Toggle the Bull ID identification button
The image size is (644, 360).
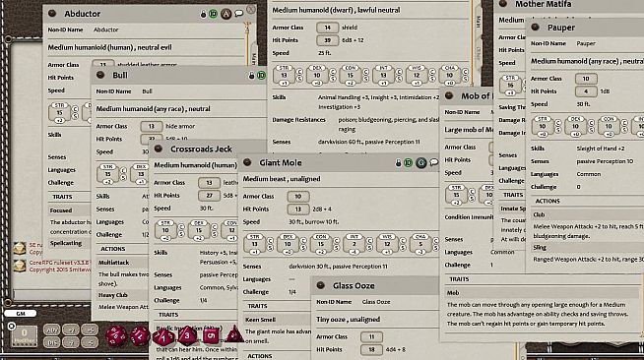(262, 76)
